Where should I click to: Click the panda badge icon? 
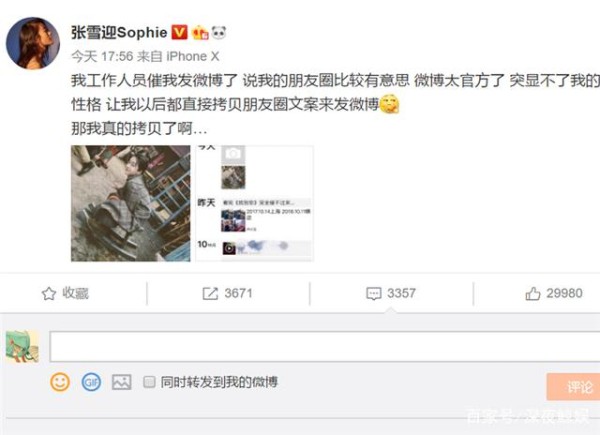coord(219,33)
